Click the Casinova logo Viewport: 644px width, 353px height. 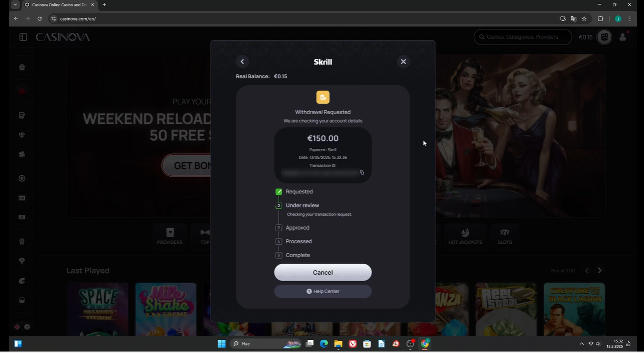pos(63,37)
